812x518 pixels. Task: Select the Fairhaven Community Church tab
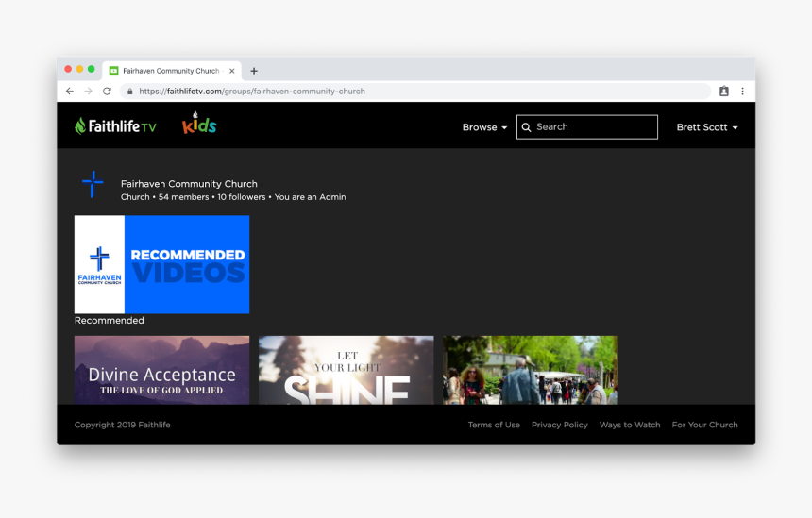tap(172, 71)
